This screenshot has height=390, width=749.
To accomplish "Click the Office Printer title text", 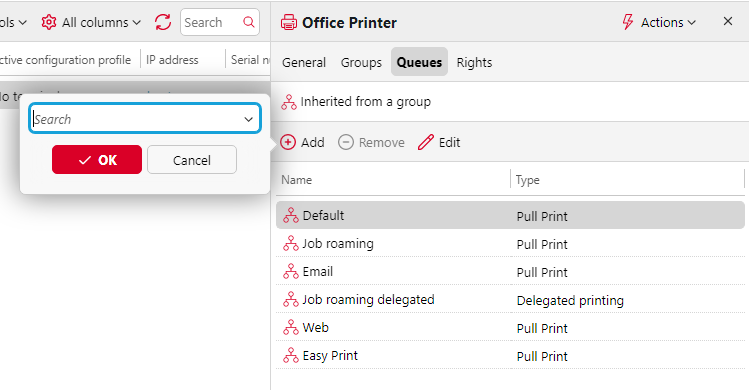I will [x=349, y=22].
